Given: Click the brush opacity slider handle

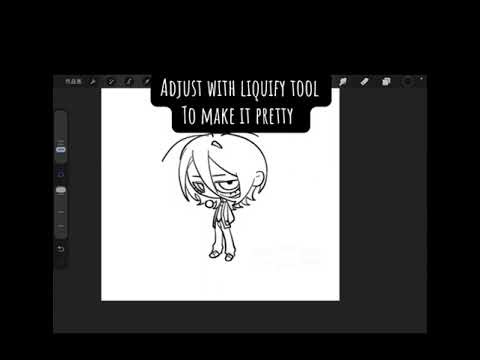Looking at the screenshot, I should pyautogui.click(x=61, y=190).
